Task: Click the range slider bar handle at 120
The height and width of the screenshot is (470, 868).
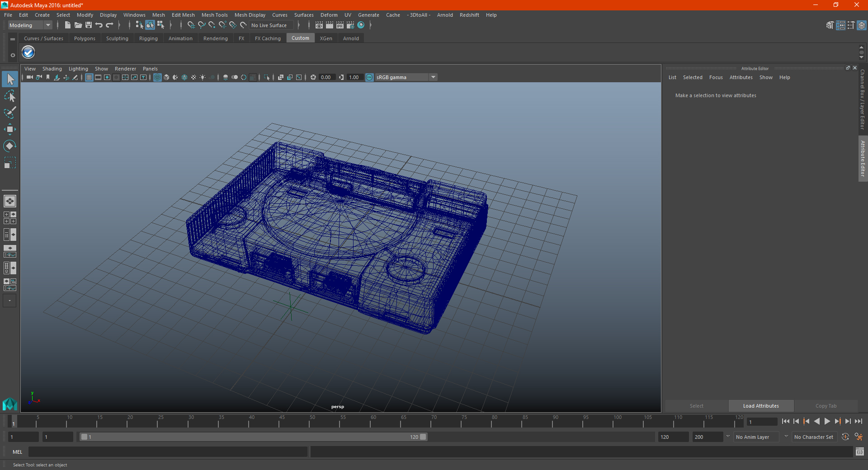Action: 423,437
